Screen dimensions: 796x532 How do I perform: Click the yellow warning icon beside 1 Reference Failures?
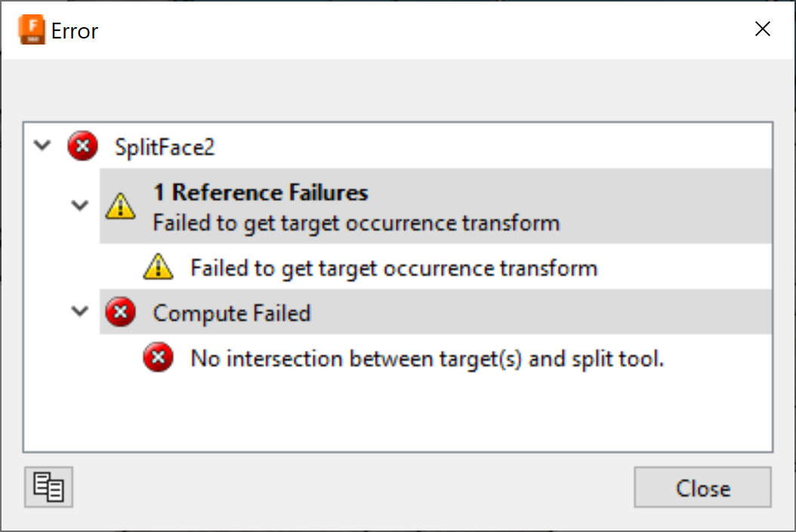click(120, 206)
